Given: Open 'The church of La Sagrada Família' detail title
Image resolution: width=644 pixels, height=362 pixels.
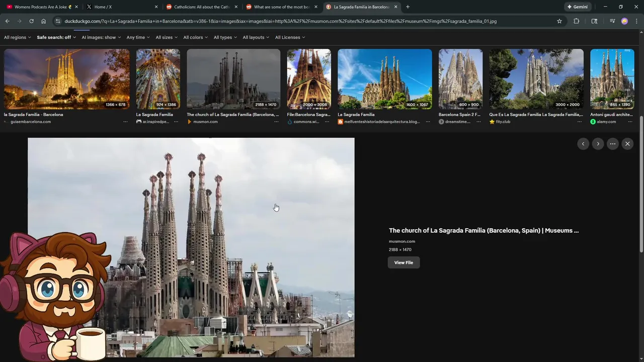Looking at the screenshot, I should [484, 230].
